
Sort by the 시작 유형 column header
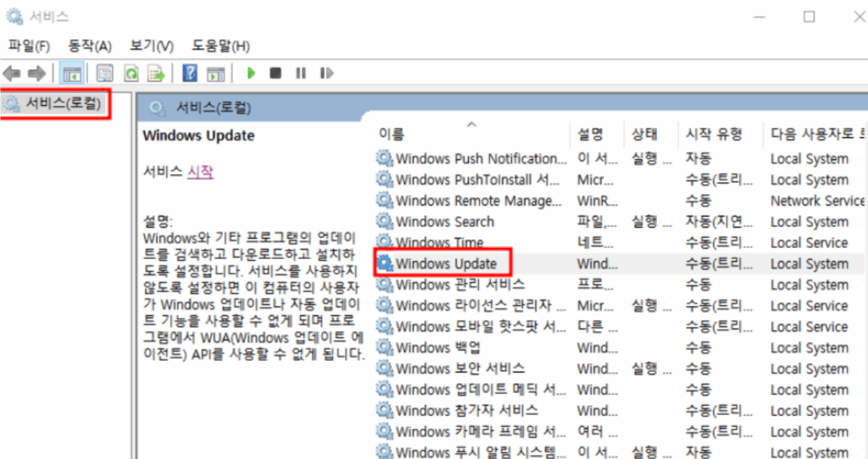(x=714, y=134)
